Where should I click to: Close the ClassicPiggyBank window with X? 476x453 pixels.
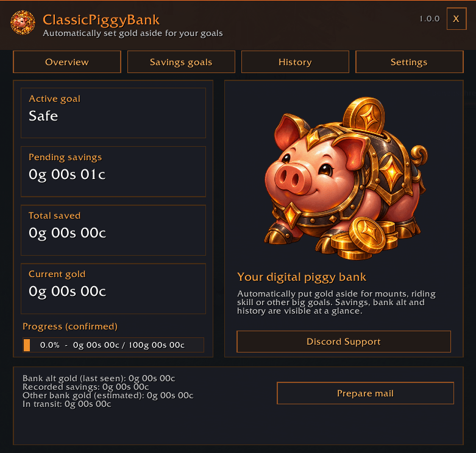pyautogui.click(x=456, y=19)
